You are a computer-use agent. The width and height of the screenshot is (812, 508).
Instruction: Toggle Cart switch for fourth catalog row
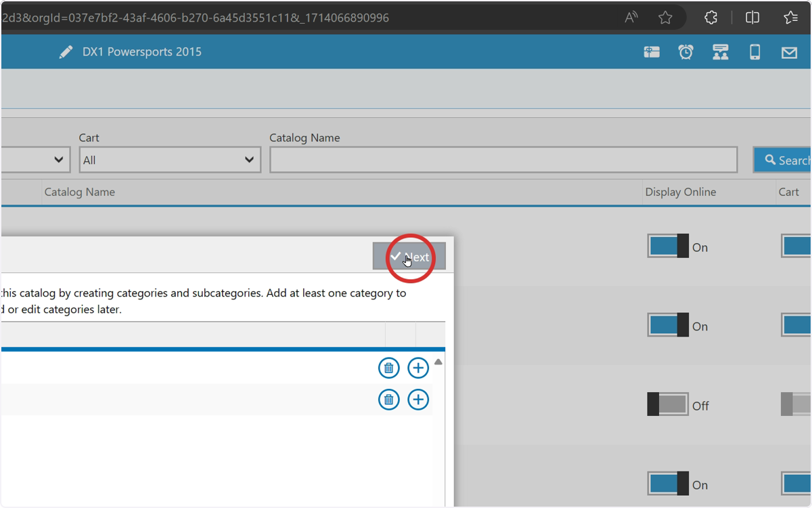796,484
